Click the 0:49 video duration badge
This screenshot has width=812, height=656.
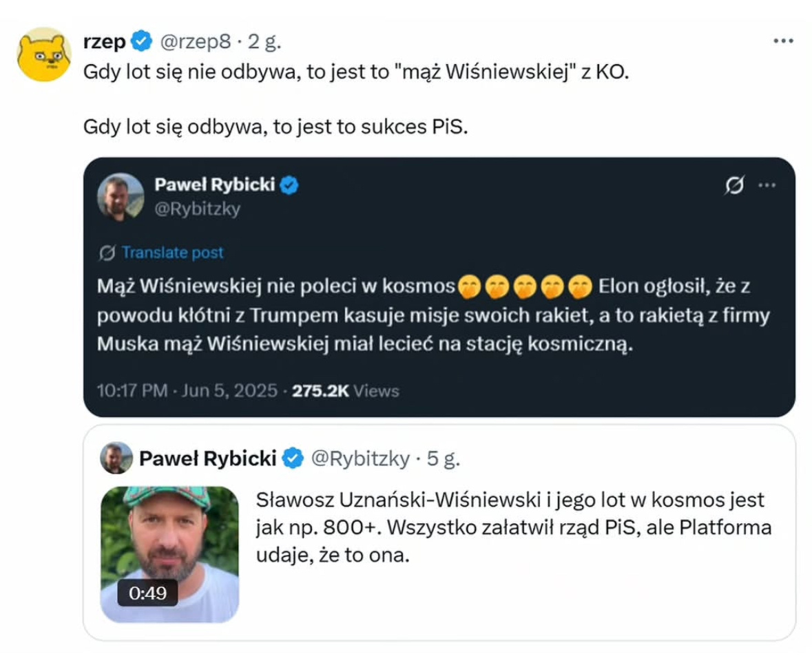coord(147,592)
